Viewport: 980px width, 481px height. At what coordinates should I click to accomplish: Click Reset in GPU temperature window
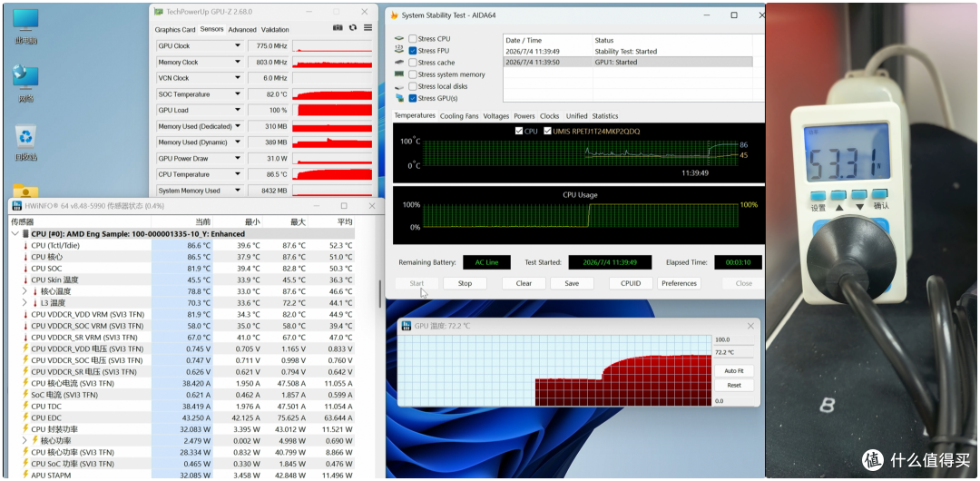pos(734,386)
